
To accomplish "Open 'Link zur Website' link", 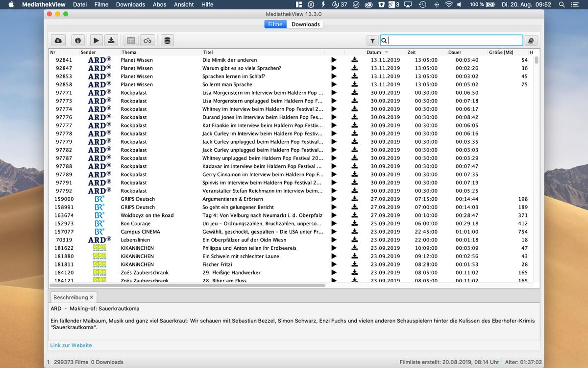I will (x=71, y=345).
